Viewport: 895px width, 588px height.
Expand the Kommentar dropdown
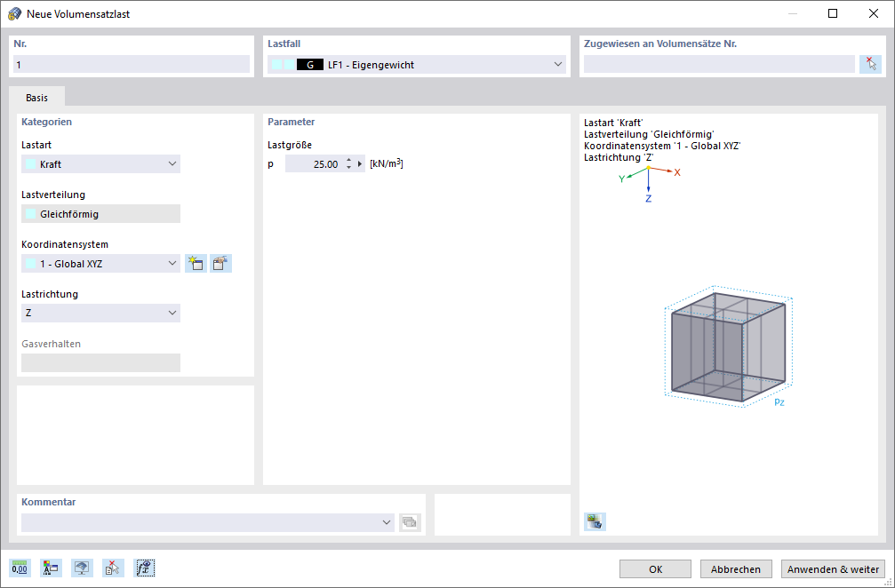pyautogui.click(x=387, y=522)
